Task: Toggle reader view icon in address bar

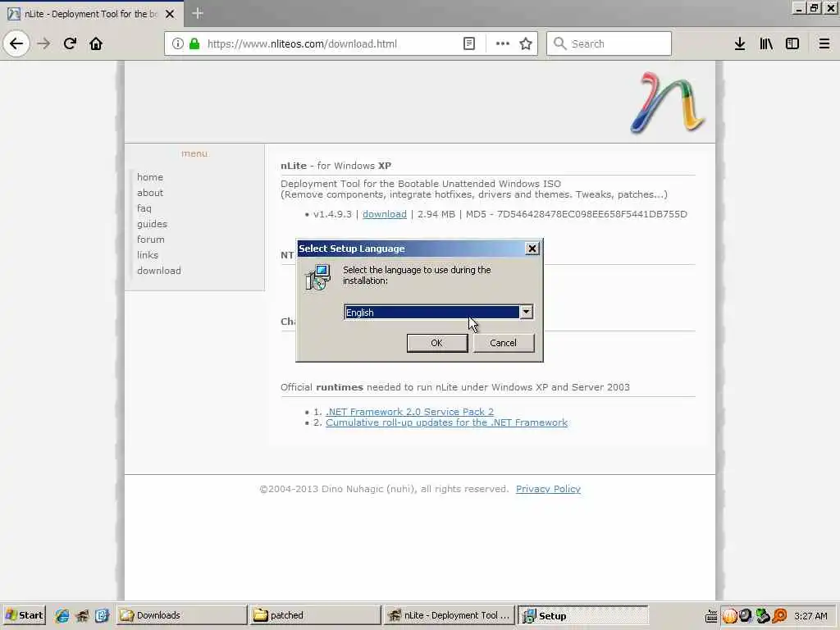Action: pyautogui.click(x=468, y=44)
